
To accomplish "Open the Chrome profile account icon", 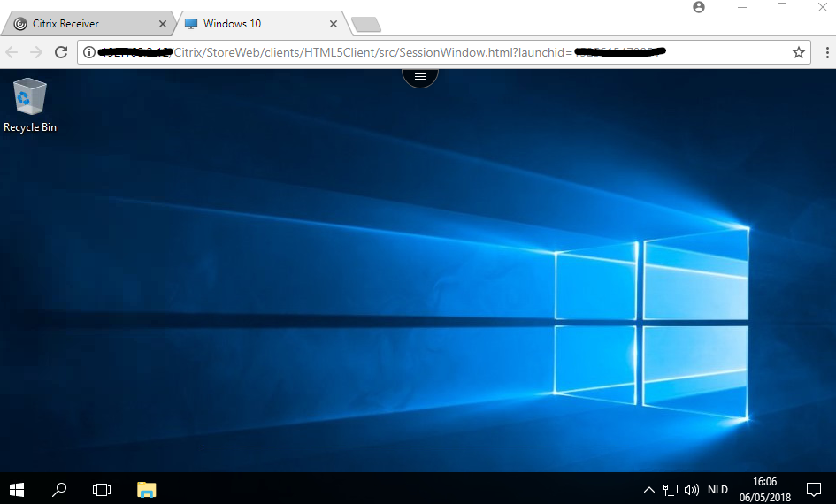I will click(x=699, y=7).
